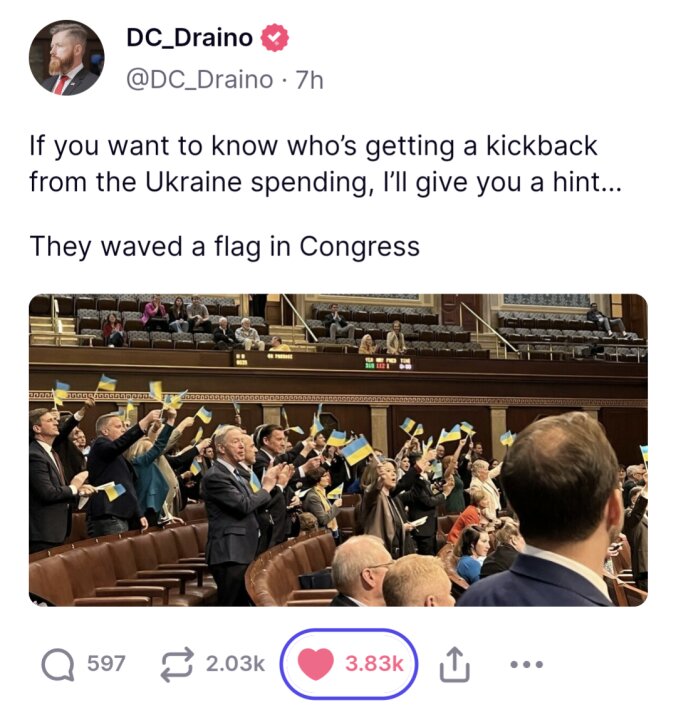Click the large Ukrainian flag in the photo
Viewport: 676px width, 720px height.
(x=357, y=450)
